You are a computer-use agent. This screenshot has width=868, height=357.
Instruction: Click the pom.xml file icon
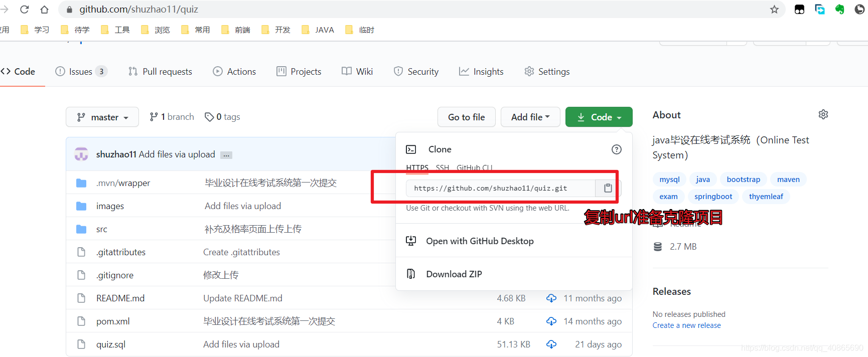pos(81,321)
